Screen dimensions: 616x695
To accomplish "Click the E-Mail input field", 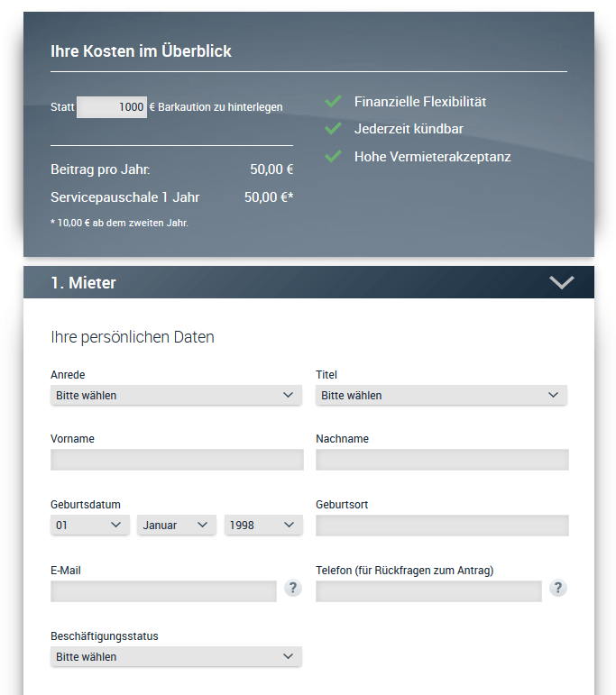I will [x=163, y=591].
